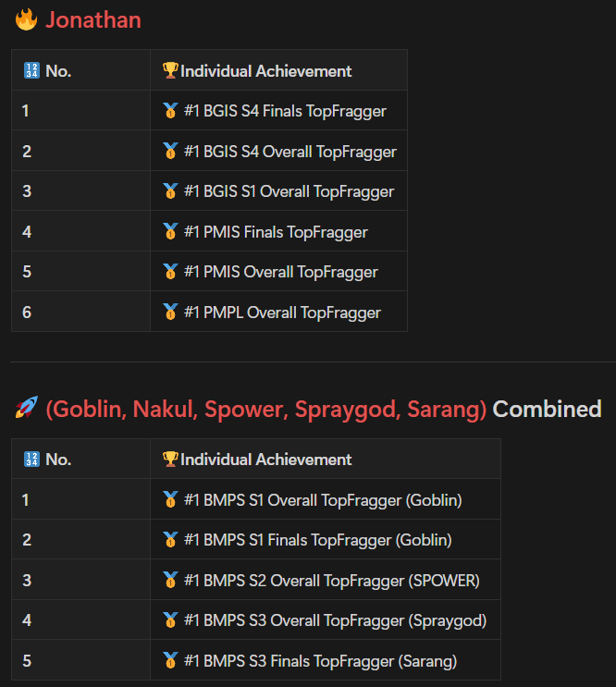Click medal icon for BMPS S1 Overall (Goblin)
This screenshot has width=616, height=687.
170,499
